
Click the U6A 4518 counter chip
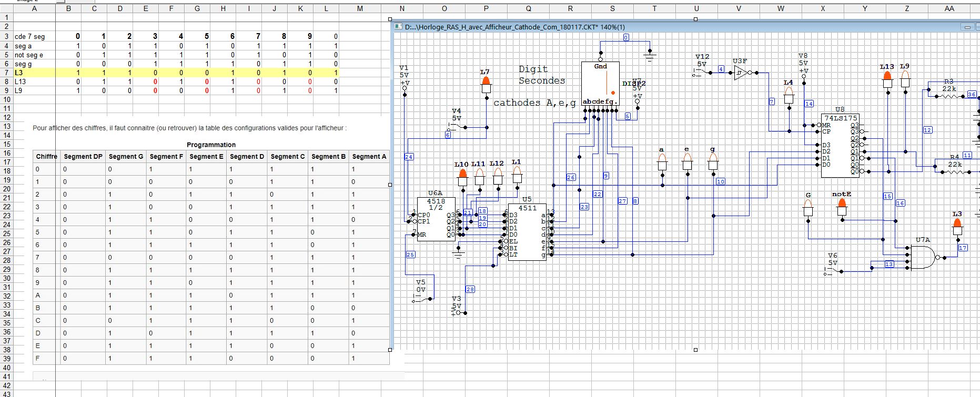tap(436, 219)
